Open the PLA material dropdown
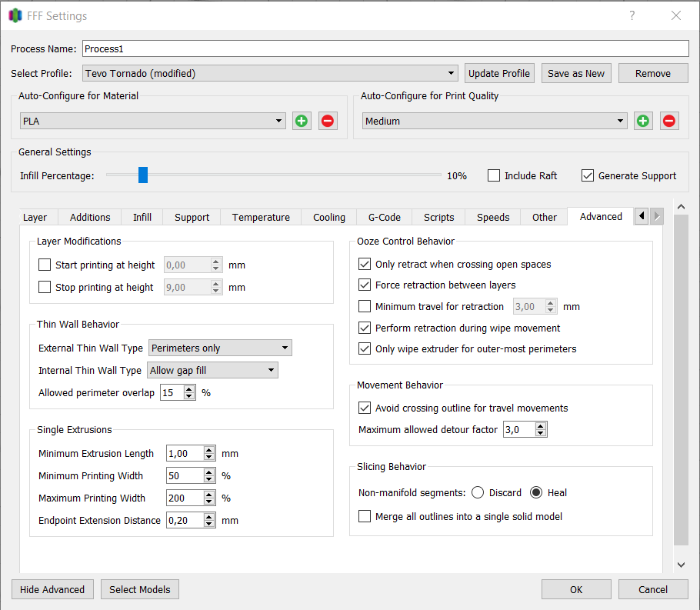The width and height of the screenshot is (700, 610). tap(152, 121)
